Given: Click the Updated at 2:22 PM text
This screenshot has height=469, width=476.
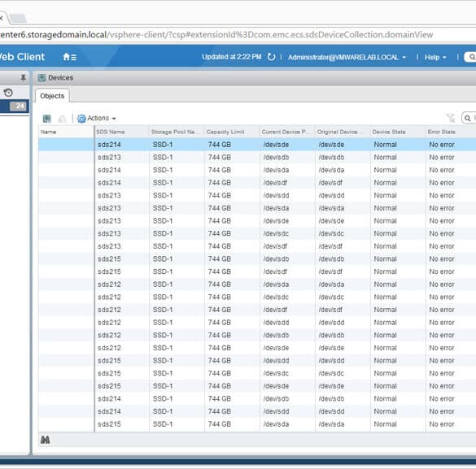Looking at the screenshot, I should pyautogui.click(x=232, y=57).
